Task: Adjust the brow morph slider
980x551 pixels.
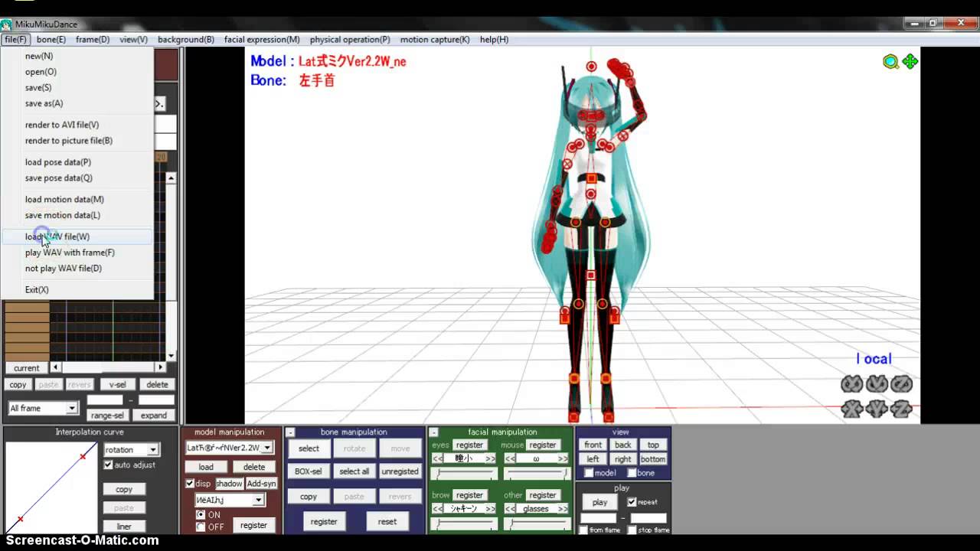Action: pyautogui.click(x=464, y=524)
